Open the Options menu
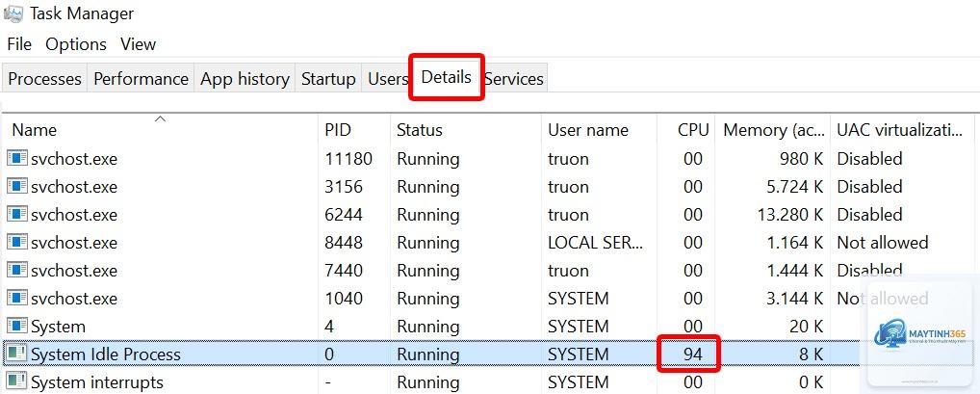 (x=76, y=44)
